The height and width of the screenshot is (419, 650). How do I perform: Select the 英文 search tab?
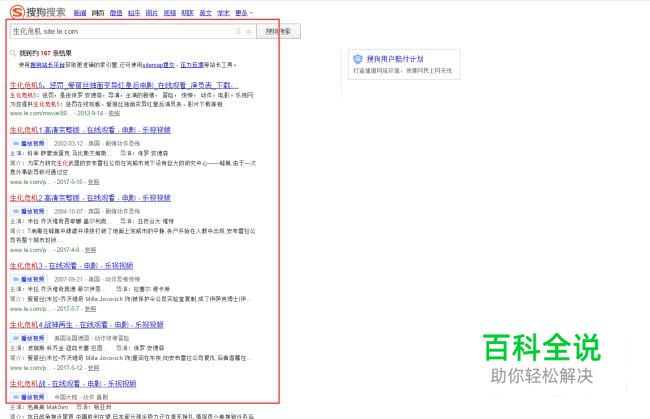[206, 13]
